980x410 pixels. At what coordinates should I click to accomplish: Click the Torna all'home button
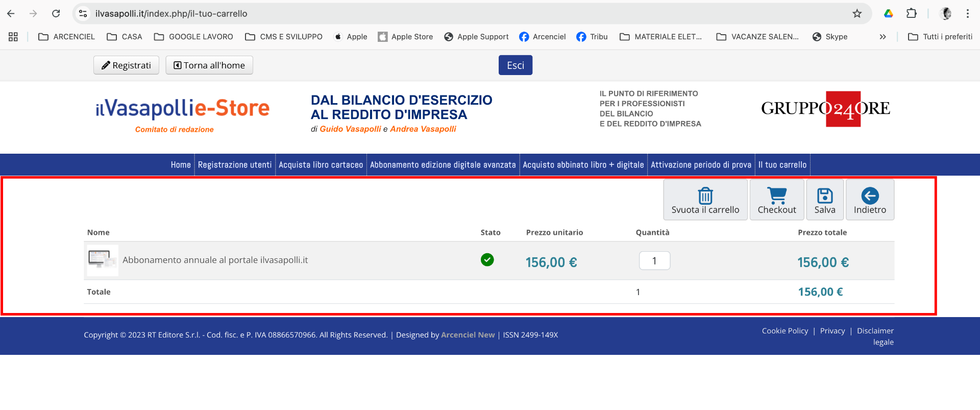209,65
